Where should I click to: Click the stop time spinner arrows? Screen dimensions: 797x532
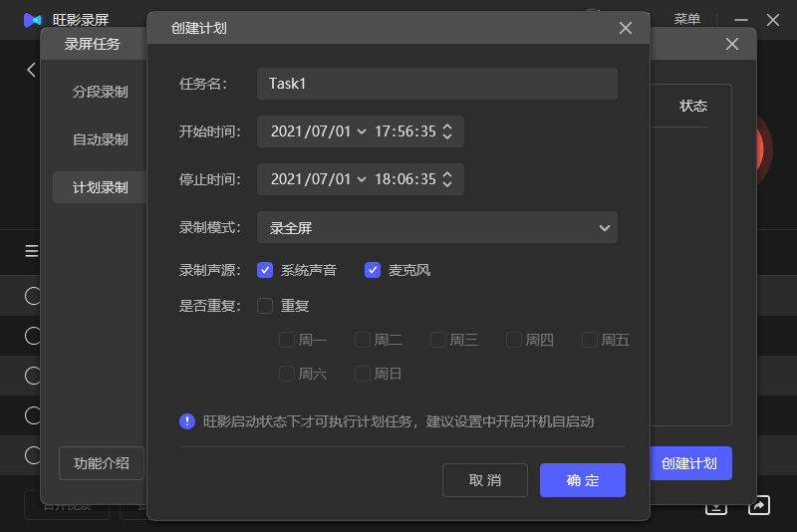coord(447,179)
